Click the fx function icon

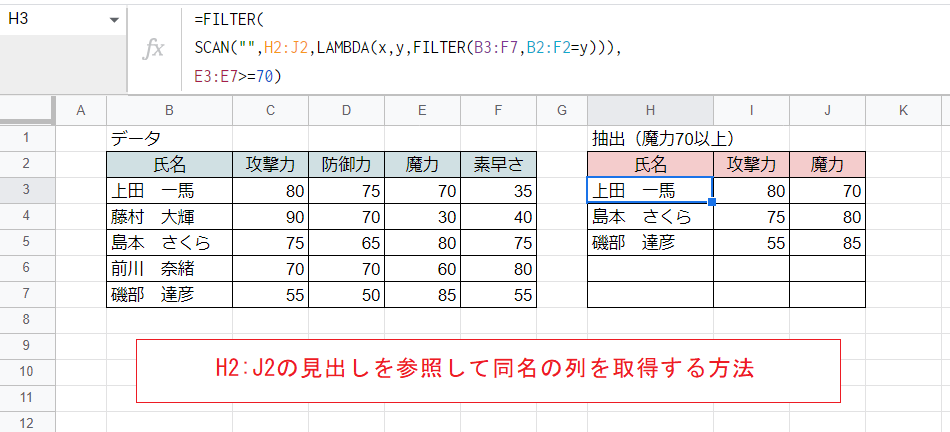click(x=153, y=48)
